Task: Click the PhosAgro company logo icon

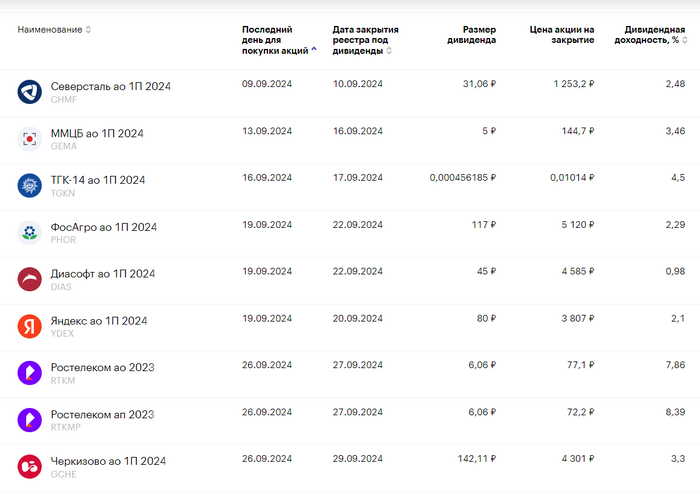Action: click(28, 232)
